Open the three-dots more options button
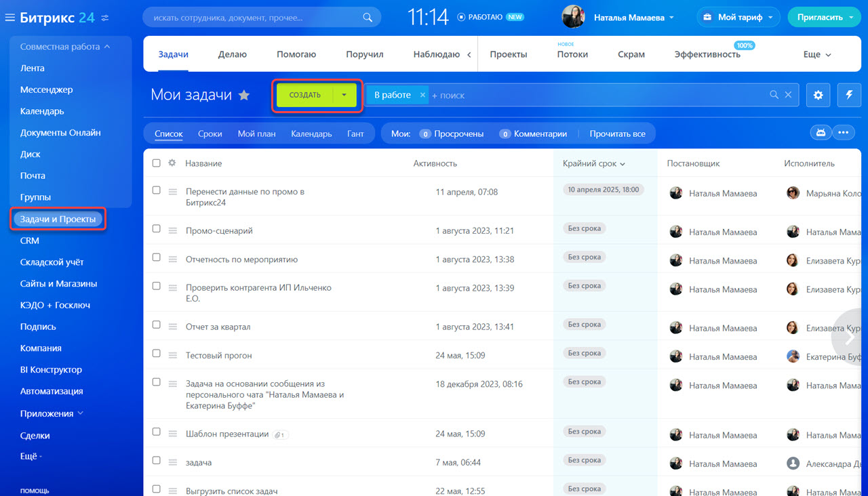Screen dimensions: 868x496 click(x=843, y=133)
